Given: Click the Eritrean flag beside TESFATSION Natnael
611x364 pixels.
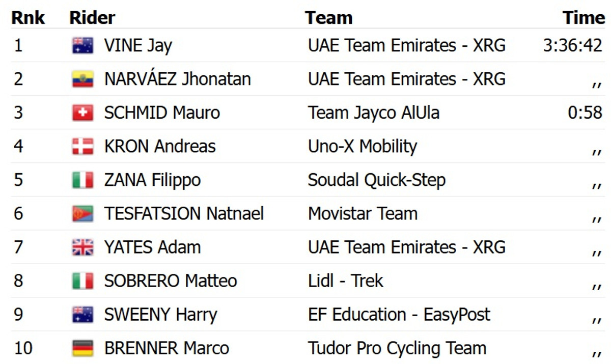Looking at the screenshot, I should pyautogui.click(x=82, y=214).
